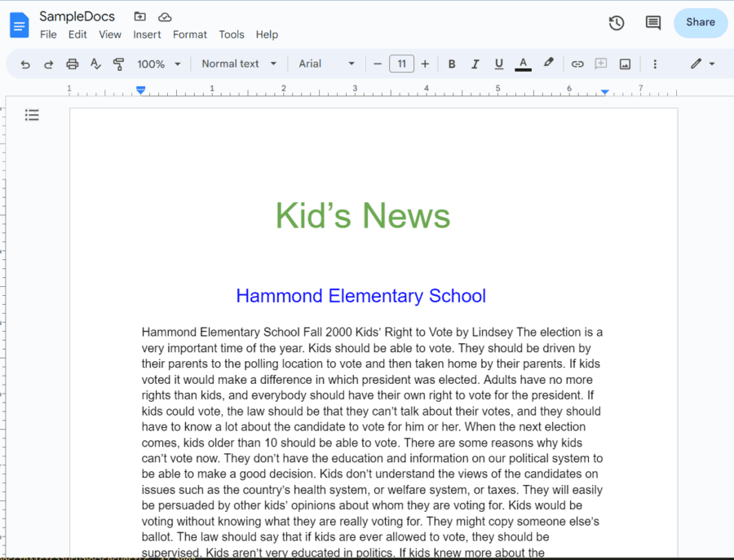Open the print dialog
Viewport: 734px width, 560px height.
point(72,64)
